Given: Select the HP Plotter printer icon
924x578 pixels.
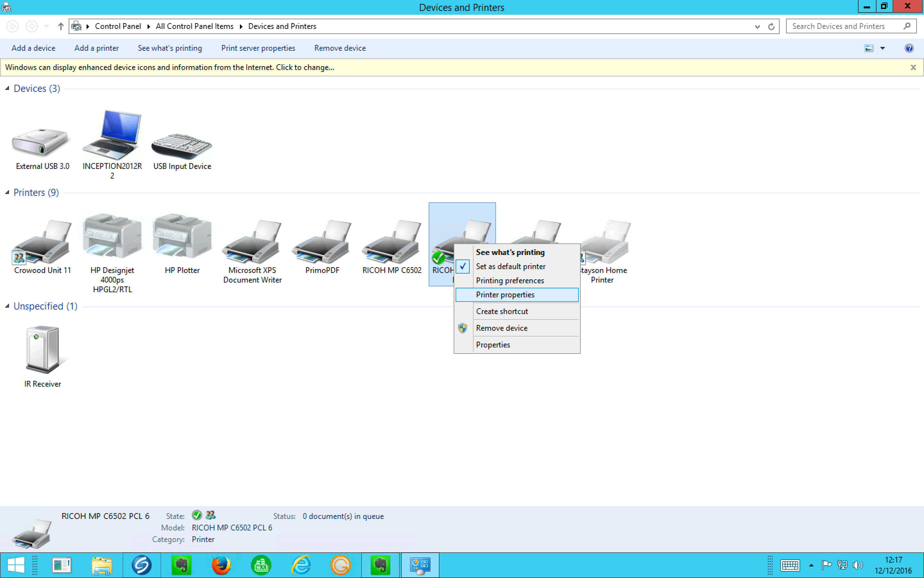Looking at the screenshot, I should [x=182, y=235].
